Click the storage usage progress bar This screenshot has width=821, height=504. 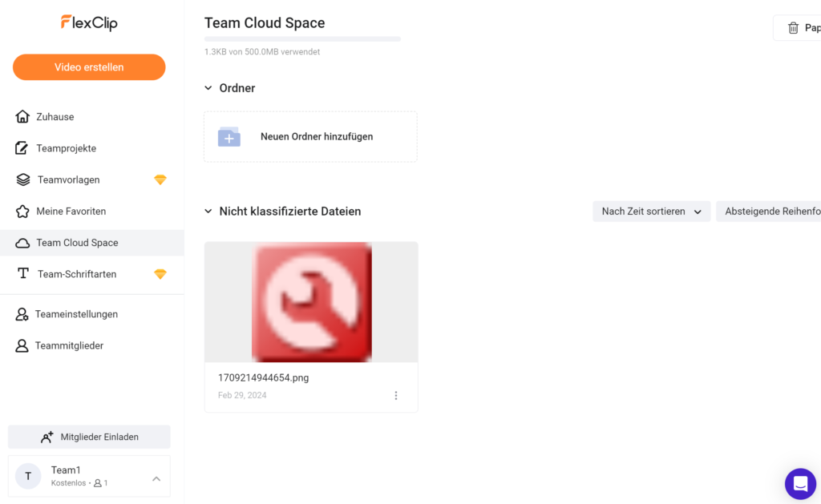point(302,38)
